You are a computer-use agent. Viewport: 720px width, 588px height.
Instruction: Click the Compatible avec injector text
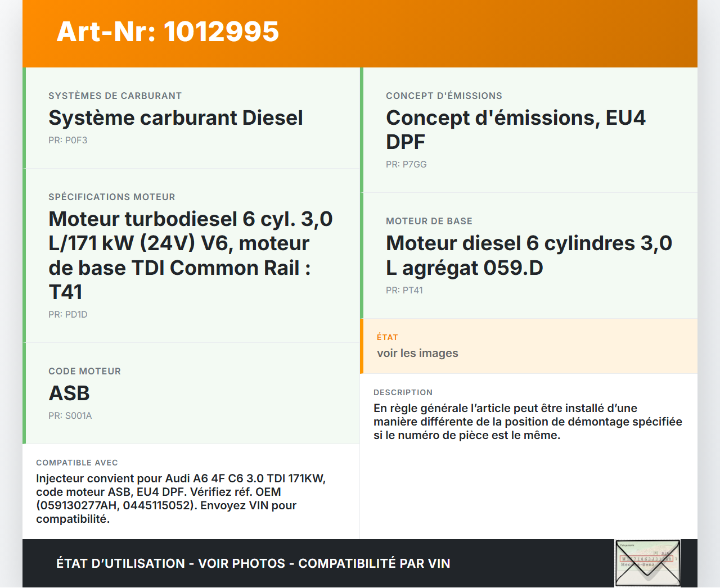[x=181, y=499]
